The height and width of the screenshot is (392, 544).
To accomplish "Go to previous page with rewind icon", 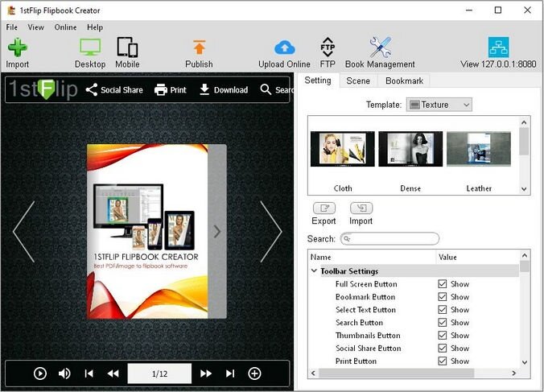I will pos(113,373).
